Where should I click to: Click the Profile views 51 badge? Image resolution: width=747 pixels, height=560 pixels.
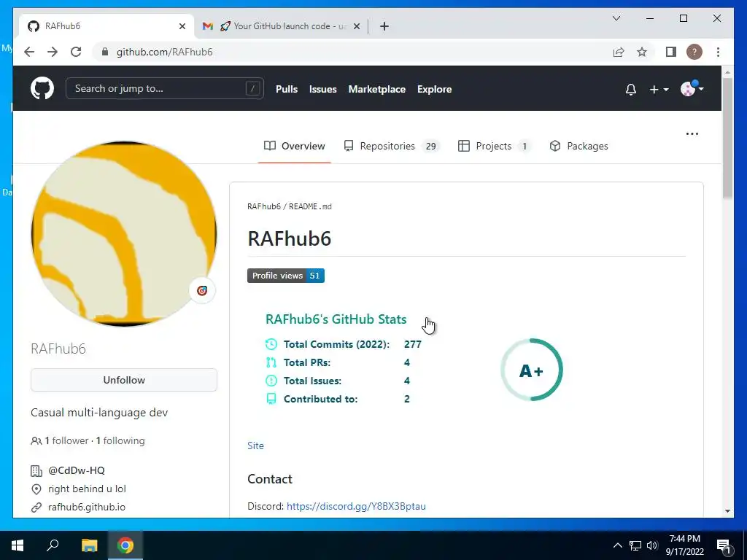[286, 276]
